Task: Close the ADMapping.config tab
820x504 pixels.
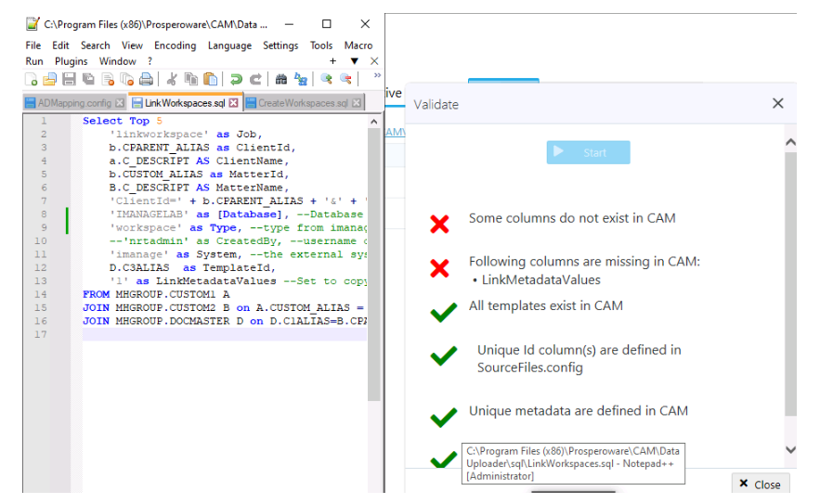Action: tap(120, 103)
